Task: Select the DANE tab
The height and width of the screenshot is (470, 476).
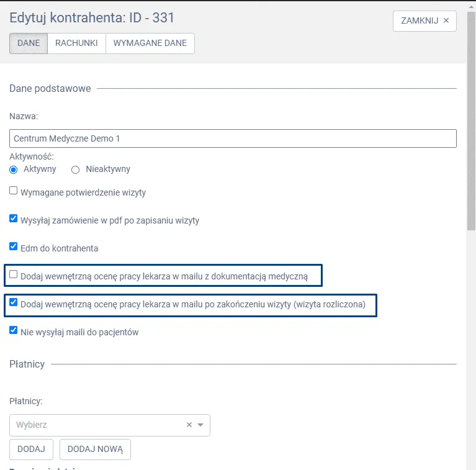Action: (x=29, y=43)
